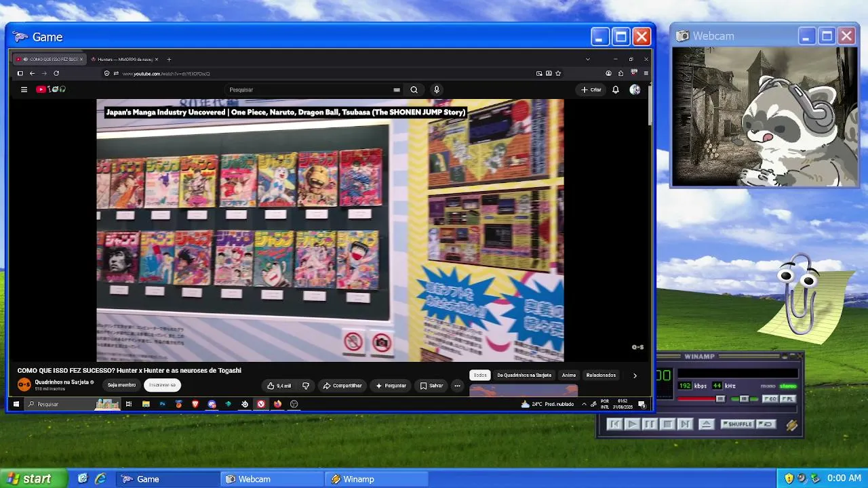Open Windows Start button inside the Game window
Viewport: 868px width, 488px height.
[16, 404]
